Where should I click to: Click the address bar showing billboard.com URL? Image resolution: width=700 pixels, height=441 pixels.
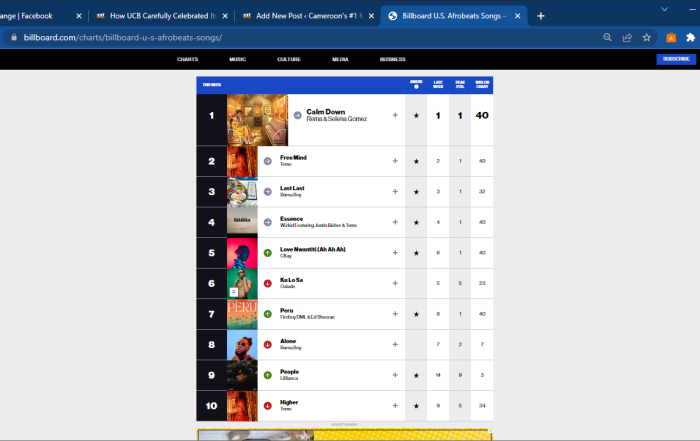[300, 37]
